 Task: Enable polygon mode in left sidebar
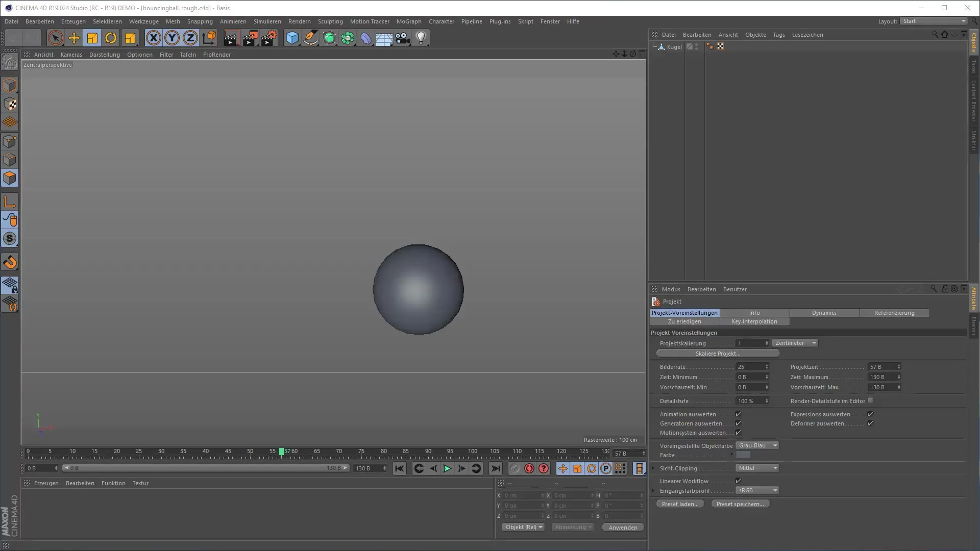point(10,178)
